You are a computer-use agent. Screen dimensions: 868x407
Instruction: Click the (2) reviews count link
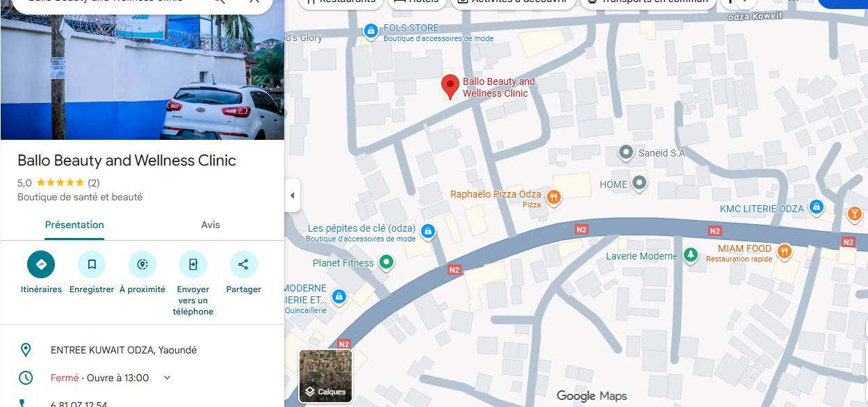(94, 183)
